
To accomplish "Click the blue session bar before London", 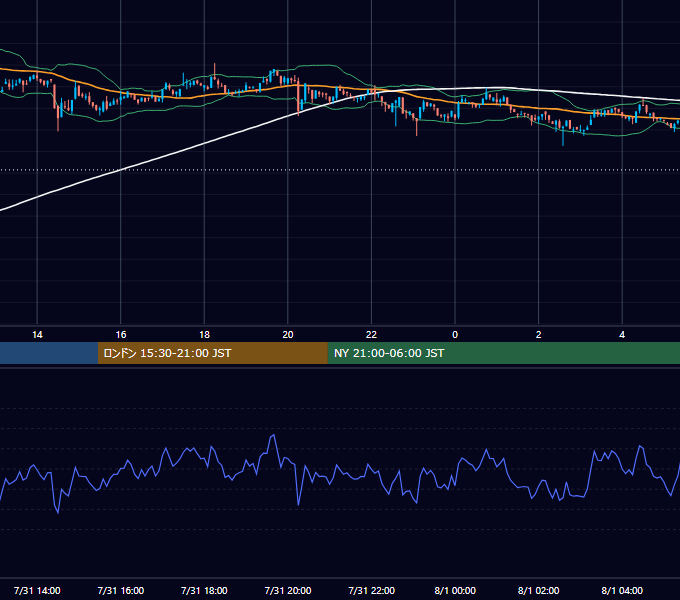I will click(x=49, y=353).
